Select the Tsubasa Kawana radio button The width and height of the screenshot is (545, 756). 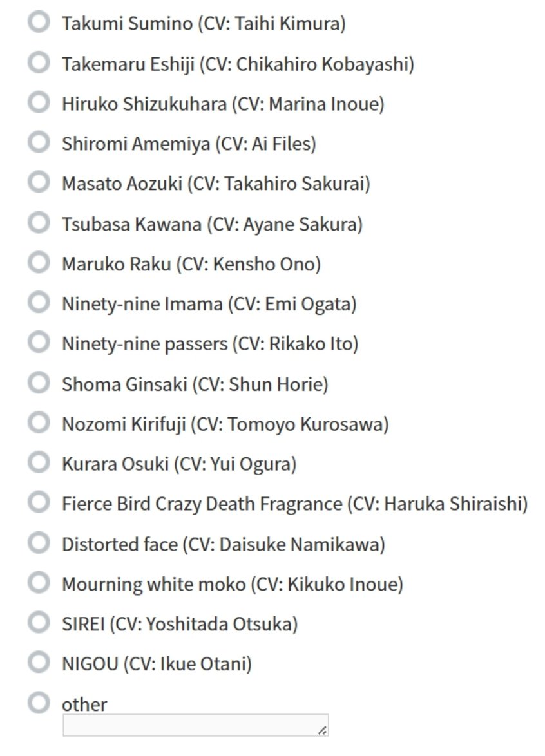click(39, 223)
